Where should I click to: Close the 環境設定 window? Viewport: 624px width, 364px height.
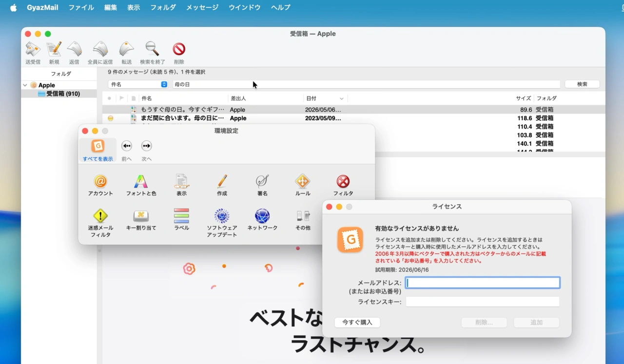(85, 131)
